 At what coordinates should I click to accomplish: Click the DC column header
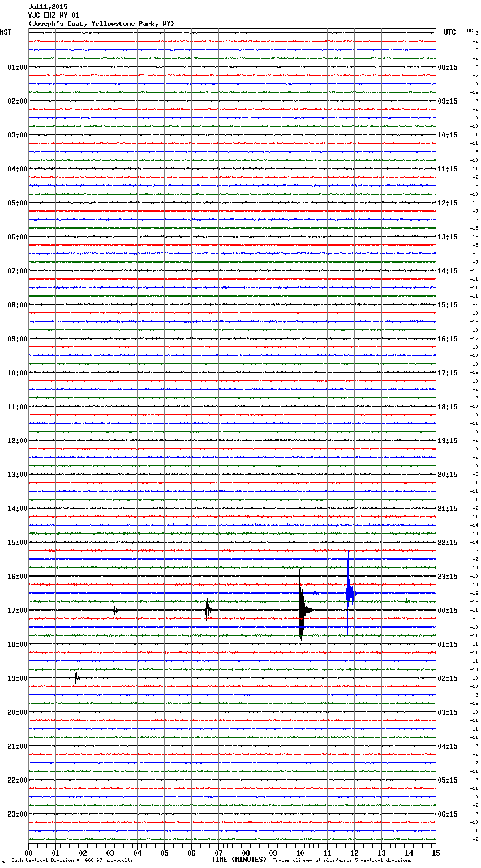click(470, 31)
